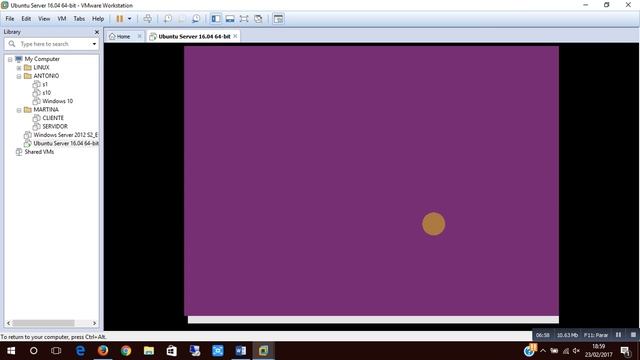
Task: Open the Action Center notifications
Action: coord(625,351)
